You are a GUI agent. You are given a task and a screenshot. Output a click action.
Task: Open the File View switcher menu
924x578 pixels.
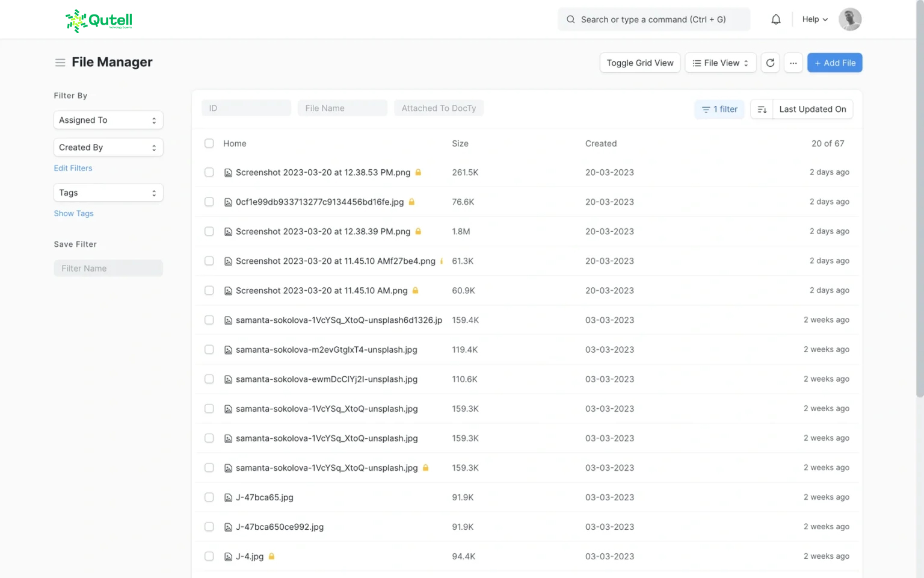(720, 63)
